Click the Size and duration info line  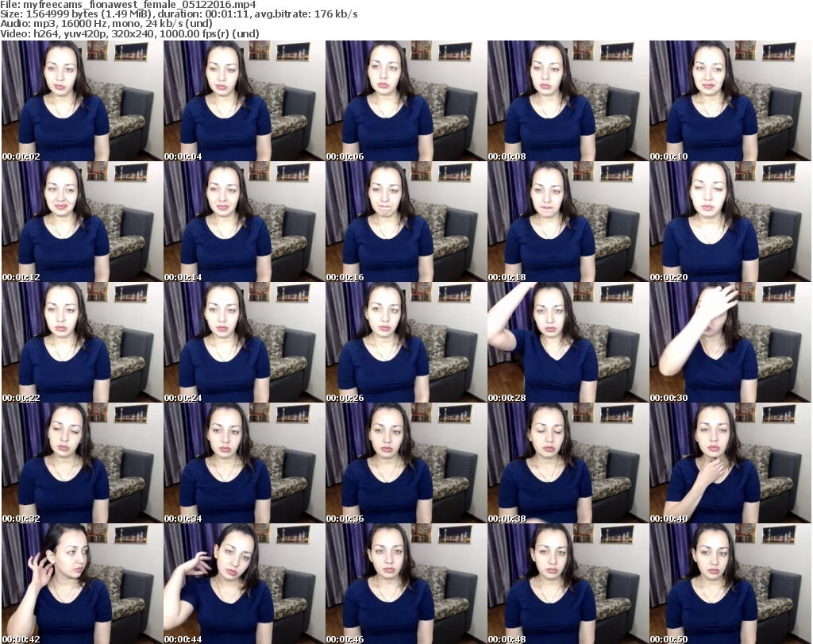click(x=179, y=14)
